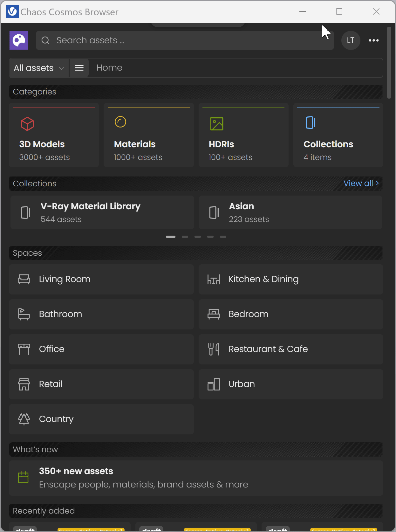
Task: Open the Retail space
Action: [x=101, y=384]
